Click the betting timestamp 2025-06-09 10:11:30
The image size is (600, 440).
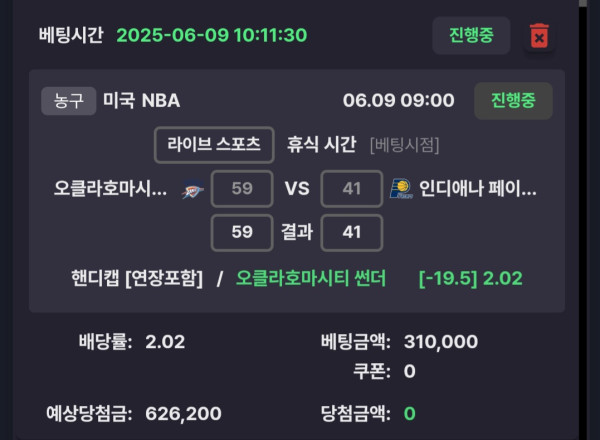coord(212,35)
